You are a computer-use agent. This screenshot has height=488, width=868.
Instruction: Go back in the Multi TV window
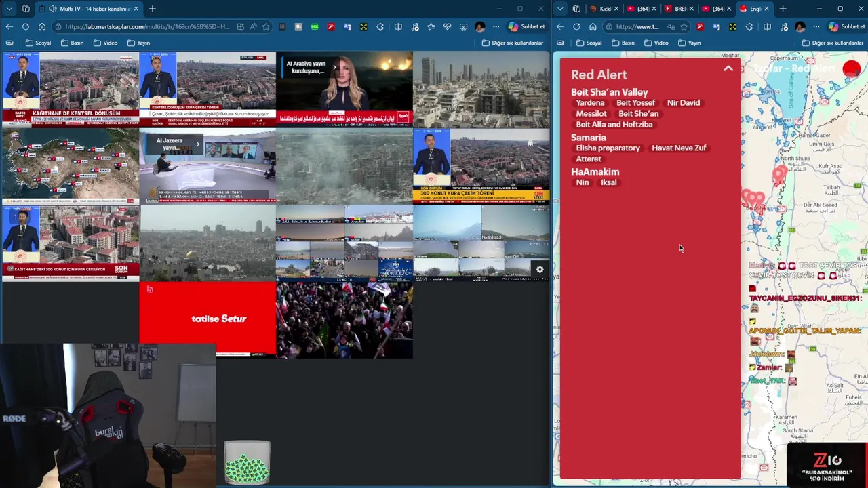pyautogui.click(x=9, y=26)
